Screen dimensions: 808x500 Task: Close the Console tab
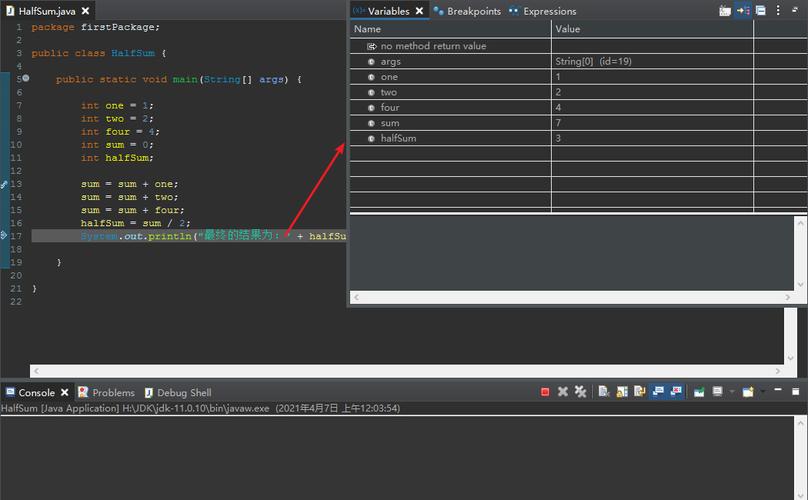click(64, 392)
